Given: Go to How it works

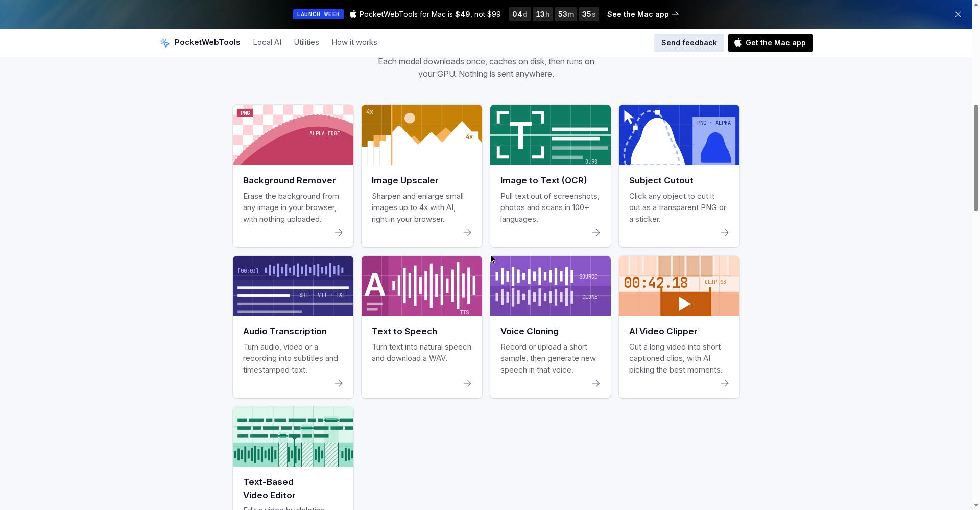Looking at the screenshot, I should coord(354,42).
